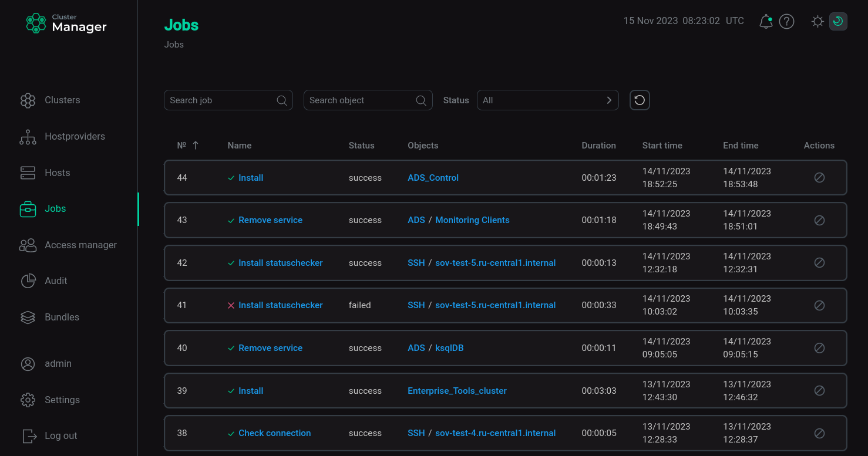Click the Log out icon

click(29, 436)
